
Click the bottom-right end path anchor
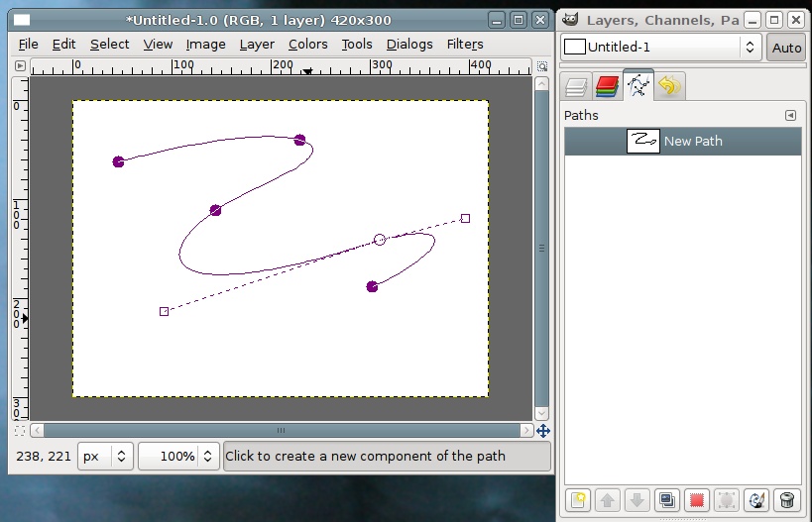(372, 286)
